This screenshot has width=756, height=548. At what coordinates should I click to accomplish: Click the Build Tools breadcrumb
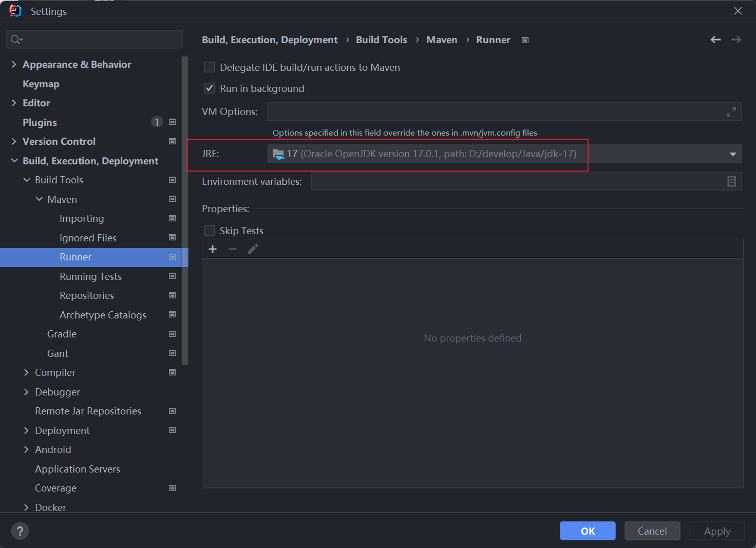click(381, 40)
